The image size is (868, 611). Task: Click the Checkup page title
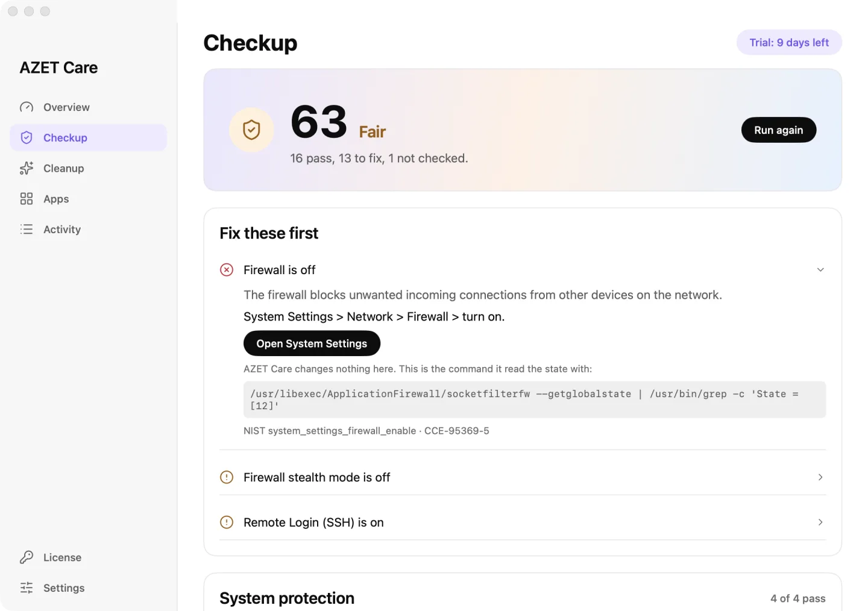pos(250,43)
